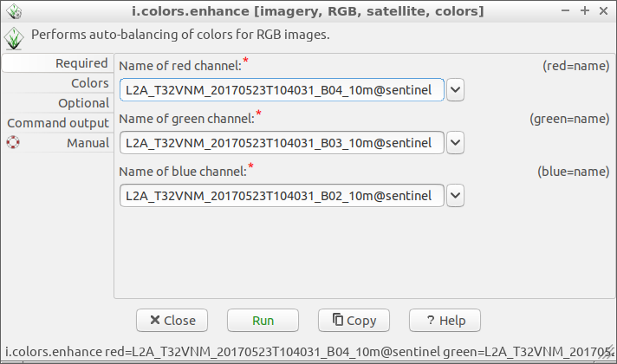The height and width of the screenshot is (364, 617).
Task: Maximize the window with plus icon
Action: [585, 10]
